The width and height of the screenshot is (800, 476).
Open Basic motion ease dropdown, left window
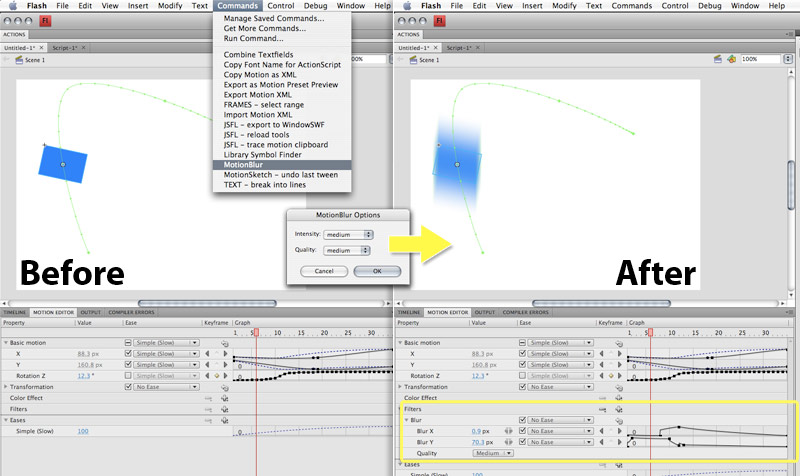166,343
